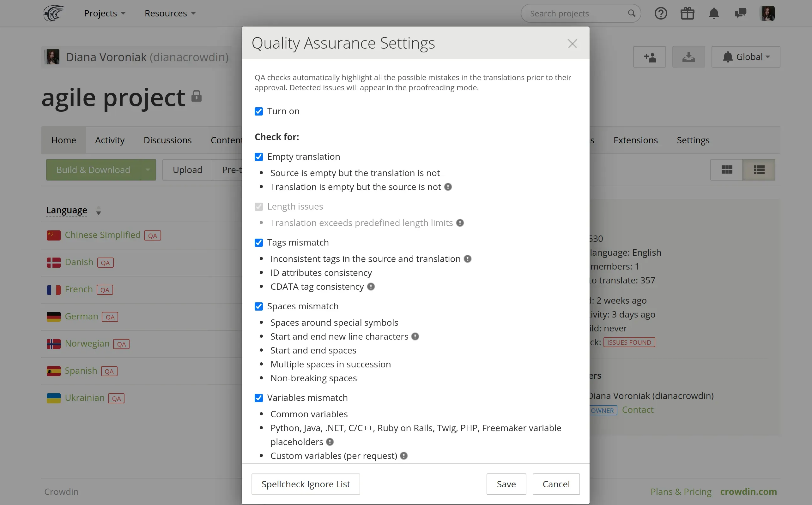This screenshot has height=505, width=812.
Task: Switch to the Extensions tab
Action: pos(635,140)
